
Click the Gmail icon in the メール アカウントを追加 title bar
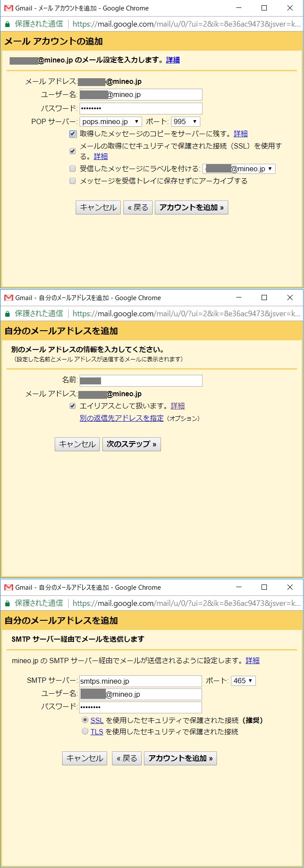(8, 8)
